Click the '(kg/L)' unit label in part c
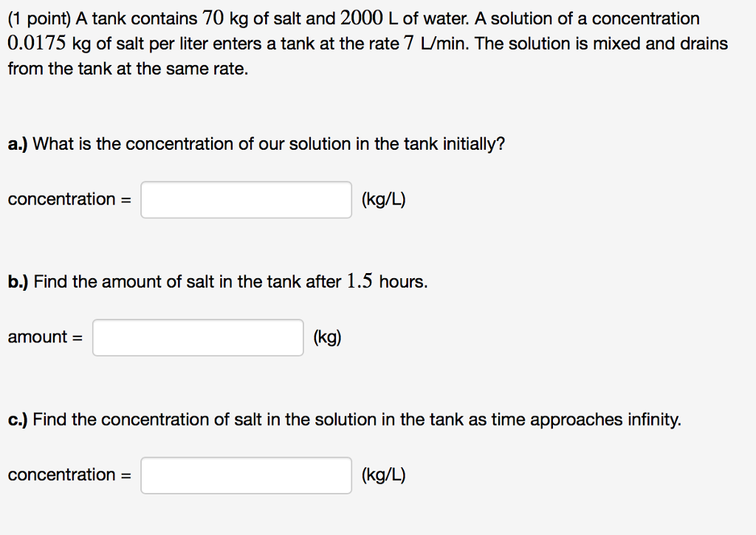The height and width of the screenshot is (535, 756). tap(383, 475)
